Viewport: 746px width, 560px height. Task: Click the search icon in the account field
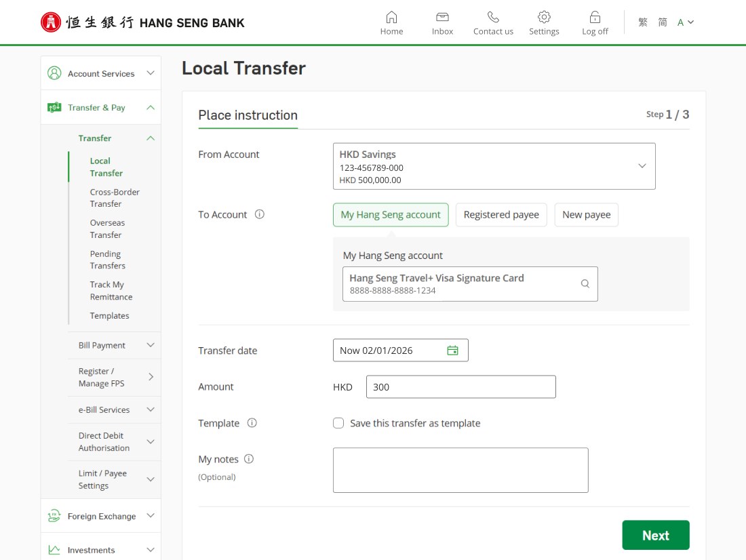585,283
